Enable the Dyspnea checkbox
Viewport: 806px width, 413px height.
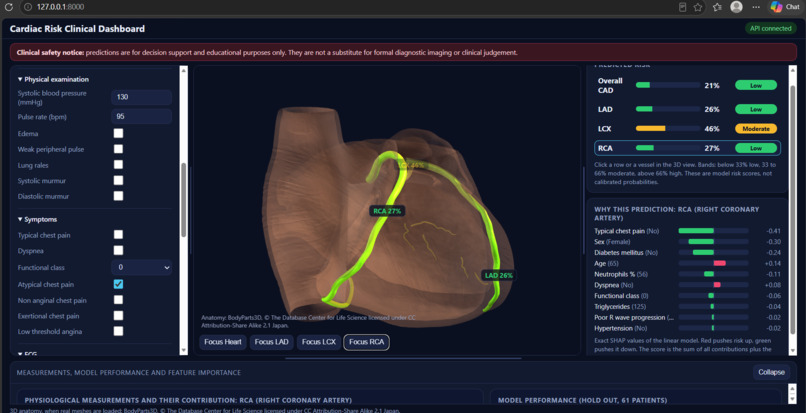click(118, 250)
